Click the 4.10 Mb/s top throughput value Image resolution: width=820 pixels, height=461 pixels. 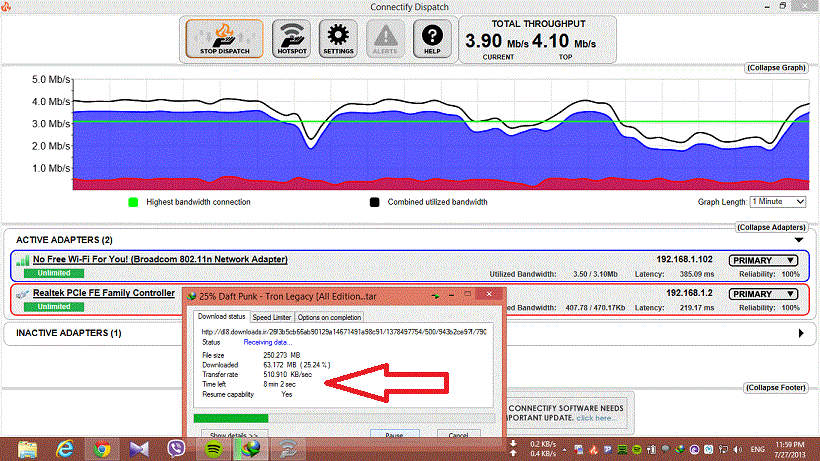click(564, 41)
